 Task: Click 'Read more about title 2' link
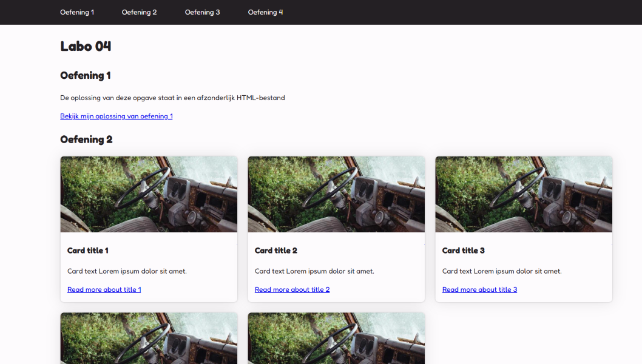click(x=292, y=289)
